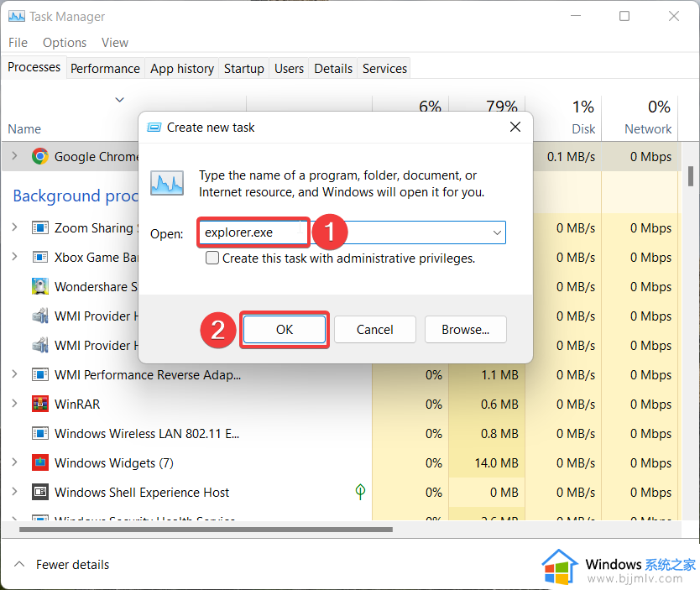This screenshot has width=700, height=590.
Task: Switch to the Performance tab
Action: click(x=106, y=68)
